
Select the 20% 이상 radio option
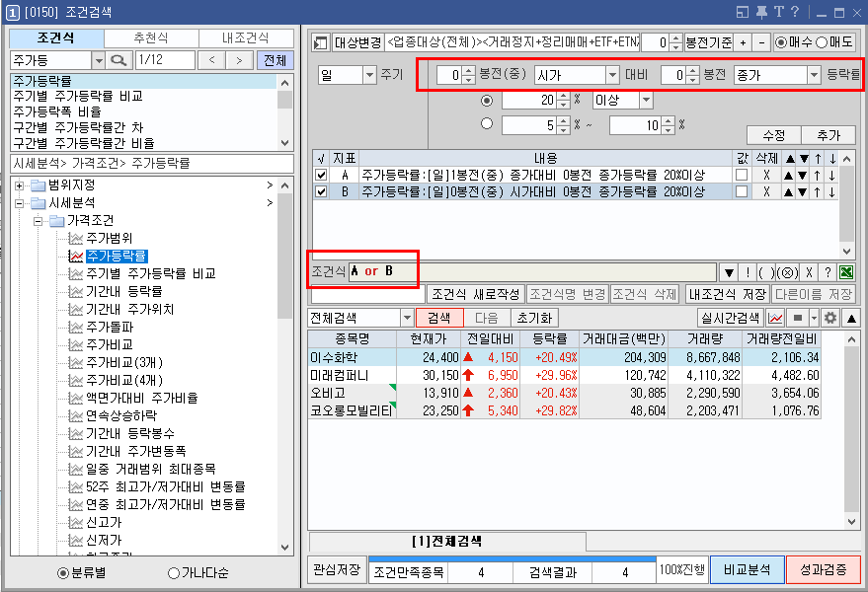(487, 100)
